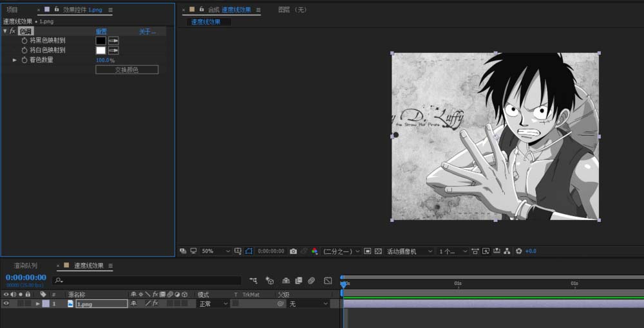This screenshot has width=644, height=328.
Task: Click the show channel RGB icon
Action: coord(314,251)
